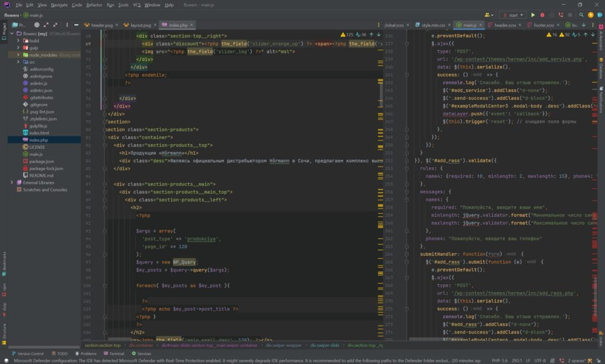Toggle the Terminal tool window
605x364 pixels.
tap(113, 353)
